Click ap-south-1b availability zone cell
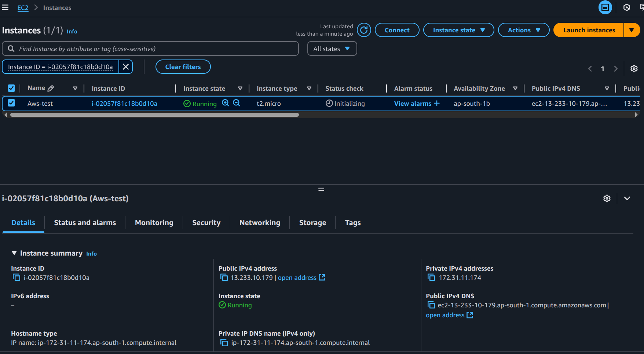Viewport: 644px width, 354px height. (x=472, y=104)
